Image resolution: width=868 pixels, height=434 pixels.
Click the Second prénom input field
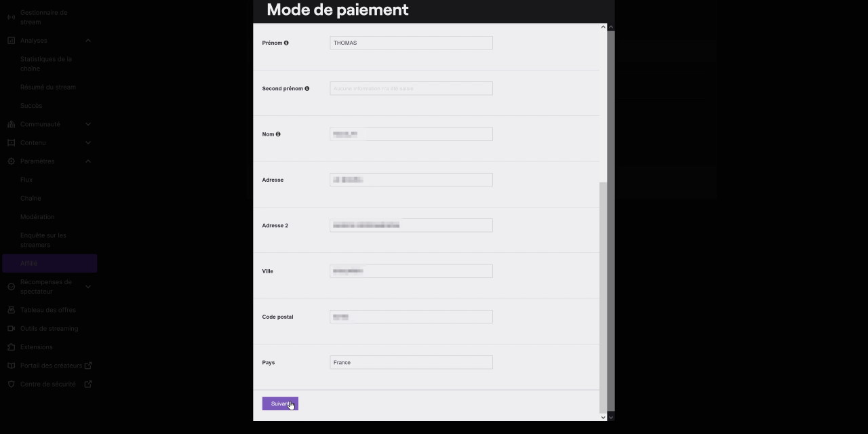411,89
